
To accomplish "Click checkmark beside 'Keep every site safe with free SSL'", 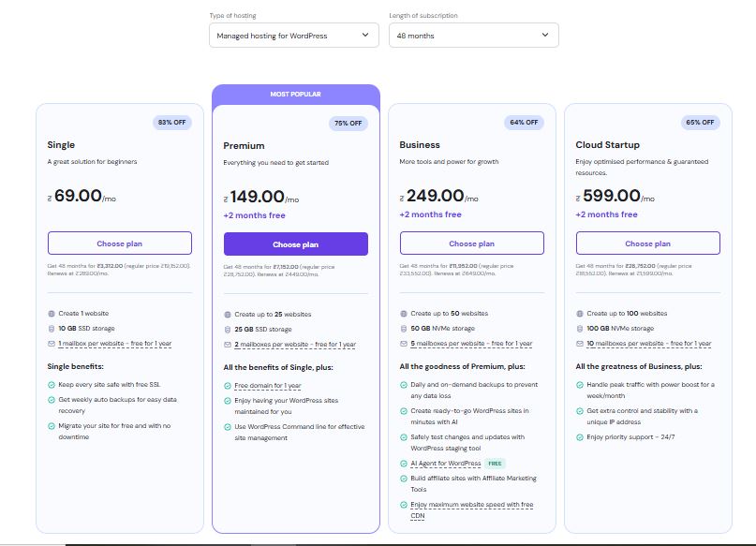I will coord(51,385).
